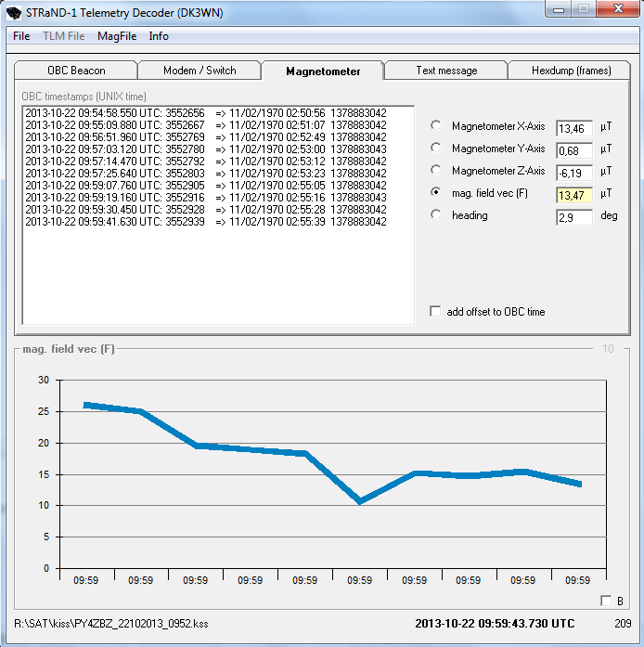Select the Magnetometer X-Axis radio button

pos(436,126)
